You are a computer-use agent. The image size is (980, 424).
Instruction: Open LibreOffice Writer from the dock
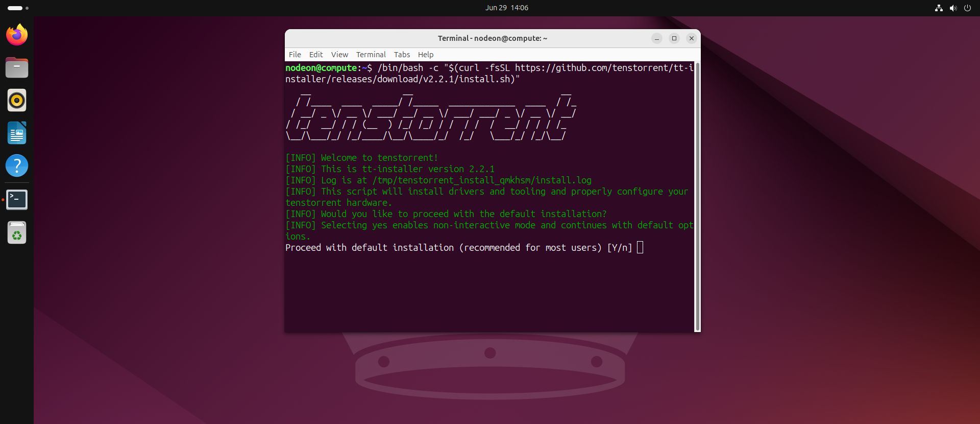pos(17,133)
